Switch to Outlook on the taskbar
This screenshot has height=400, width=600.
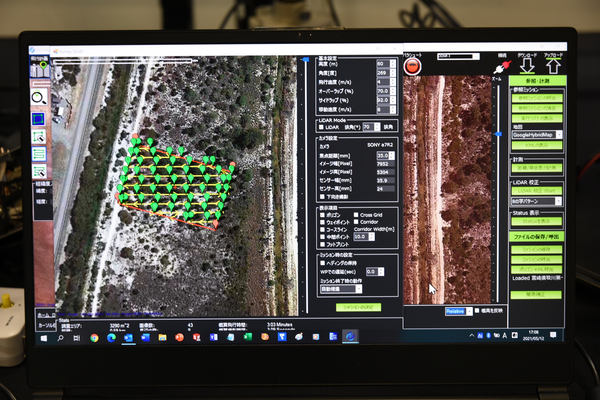pyautogui.click(x=128, y=338)
